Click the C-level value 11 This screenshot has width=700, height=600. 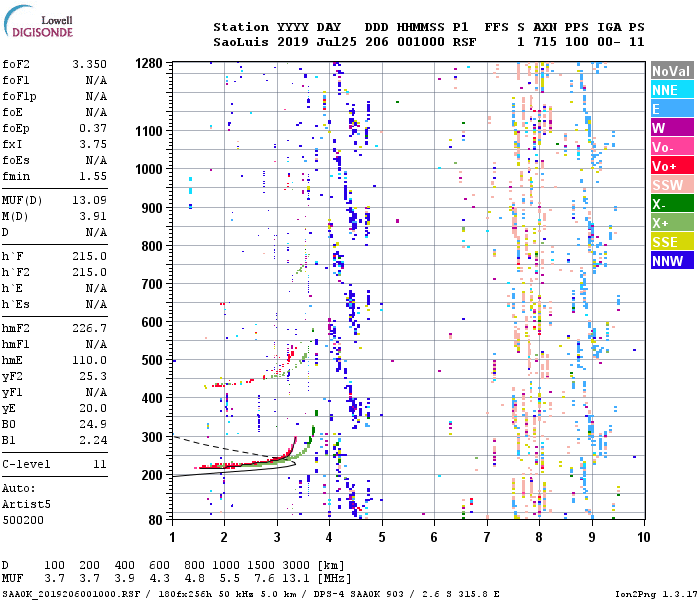pyautogui.click(x=100, y=464)
